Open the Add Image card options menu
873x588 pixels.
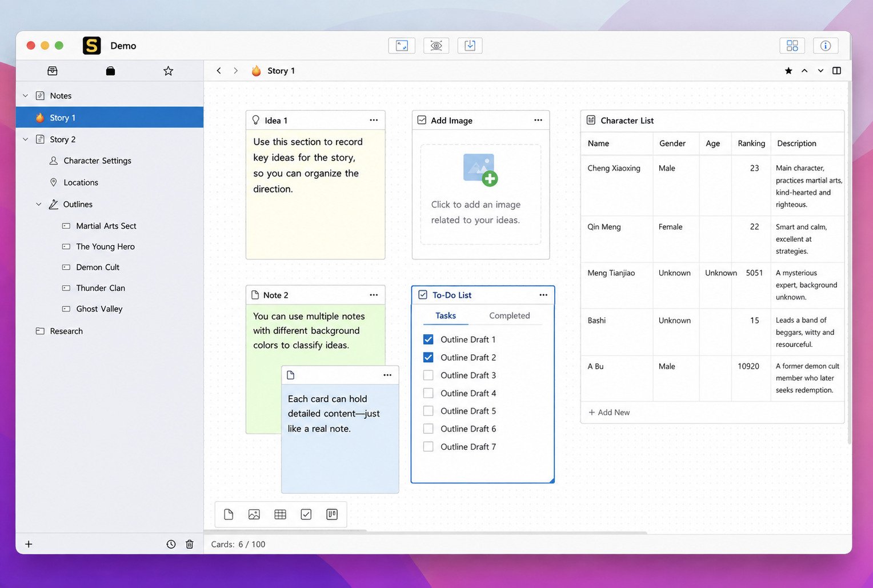538,120
